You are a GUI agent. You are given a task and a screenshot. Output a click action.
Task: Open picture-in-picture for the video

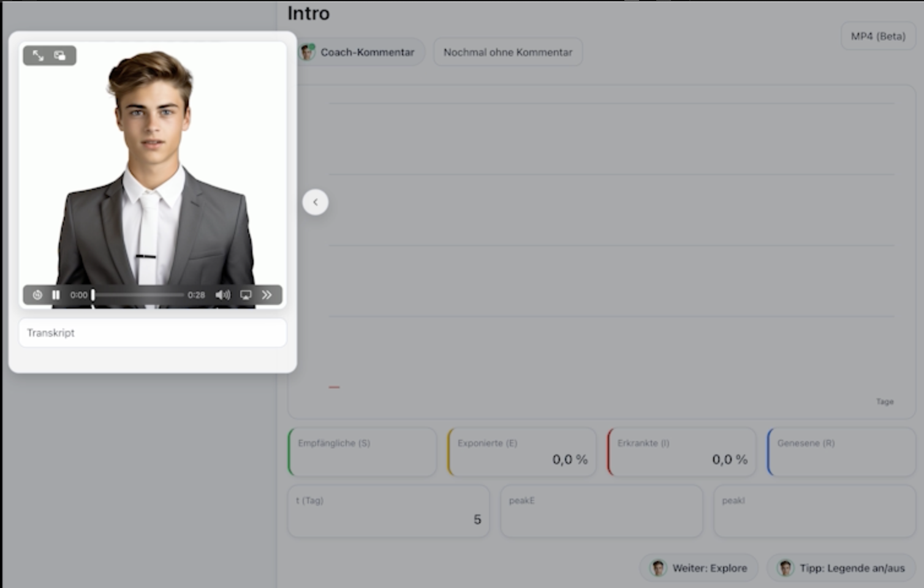(x=60, y=56)
